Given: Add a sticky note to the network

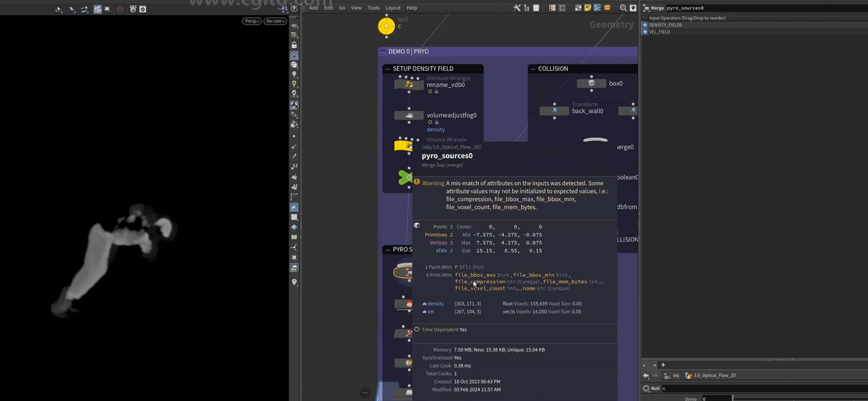Looking at the screenshot, I should [x=588, y=8].
